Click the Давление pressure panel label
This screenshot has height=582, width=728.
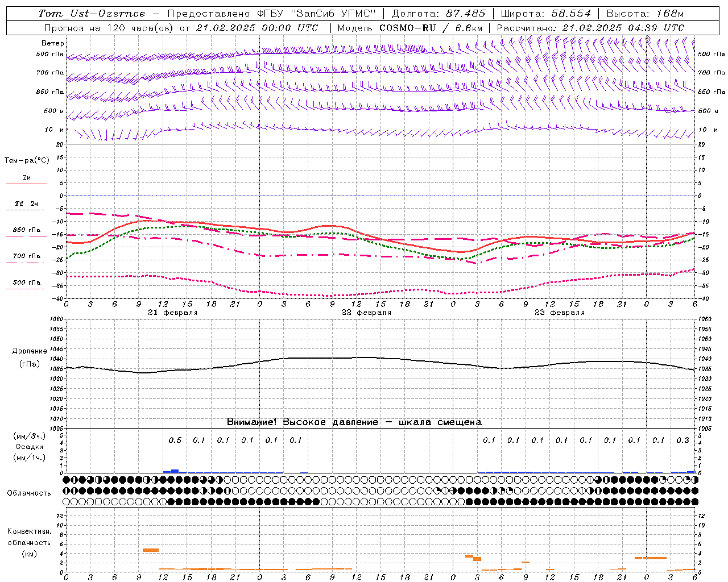[30, 351]
